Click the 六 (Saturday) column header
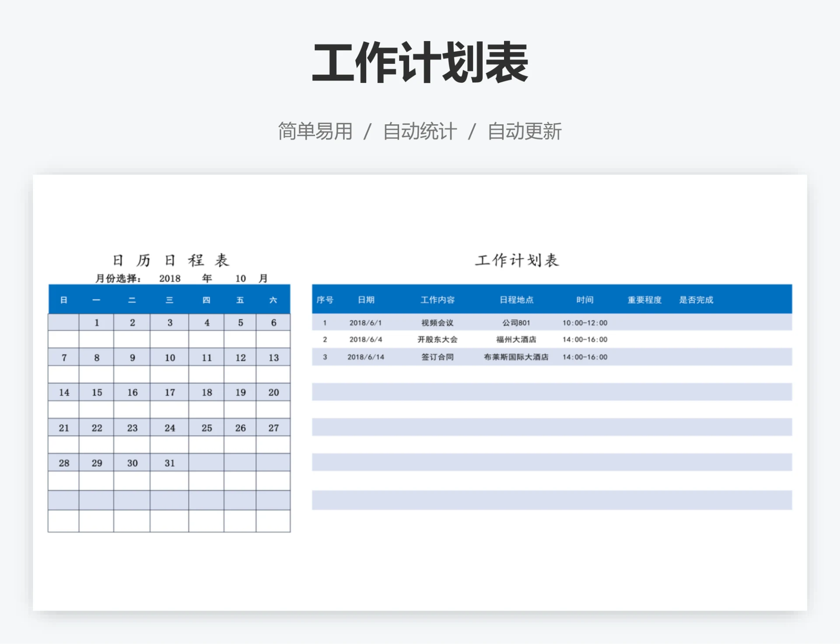840x644 pixels. 273,300
